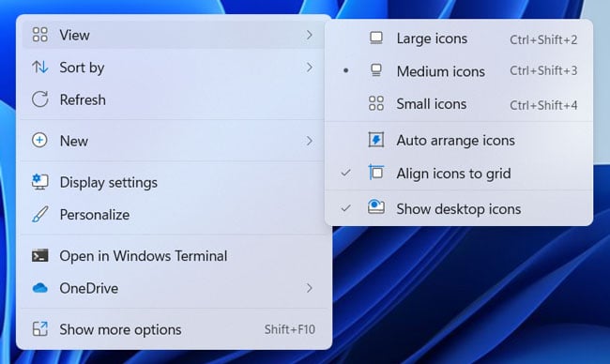Click the Show desktop icons picture icon
The width and height of the screenshot is (610, 364).
click(x=376, y=206)
